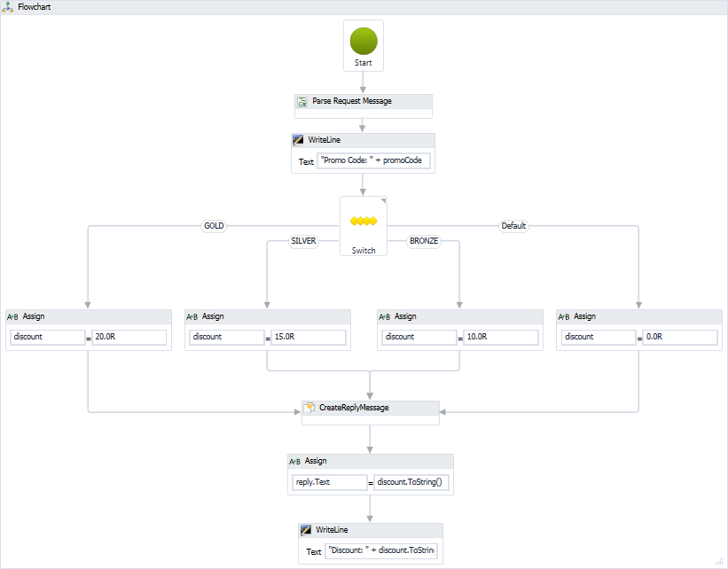Click the discount value field showing 20.0R
Viewport: 728px width, 569px height.
[127, 337]
